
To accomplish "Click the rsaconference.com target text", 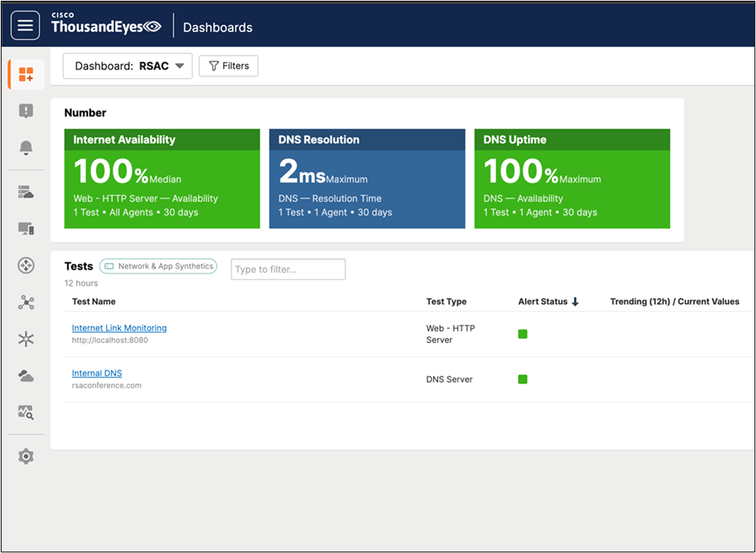I will pos(107,386).
